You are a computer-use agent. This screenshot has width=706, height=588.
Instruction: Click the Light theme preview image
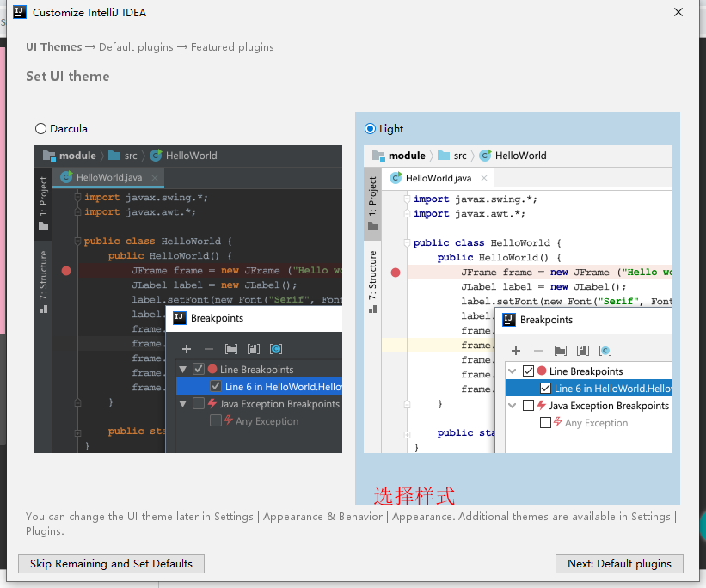coord(518,299)
